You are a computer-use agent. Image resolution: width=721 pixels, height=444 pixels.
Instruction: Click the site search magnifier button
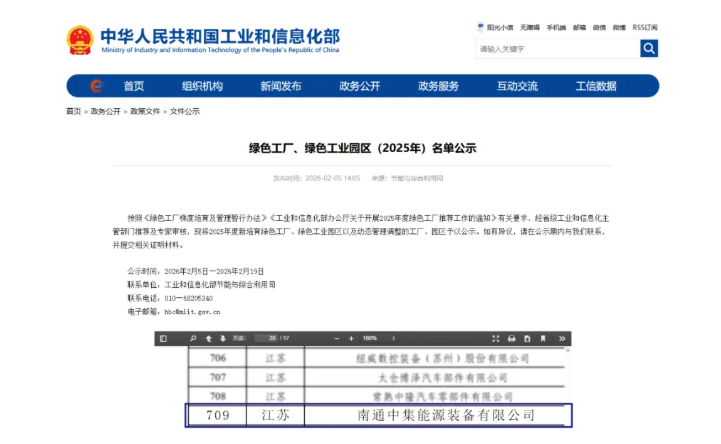coord(649,48)
